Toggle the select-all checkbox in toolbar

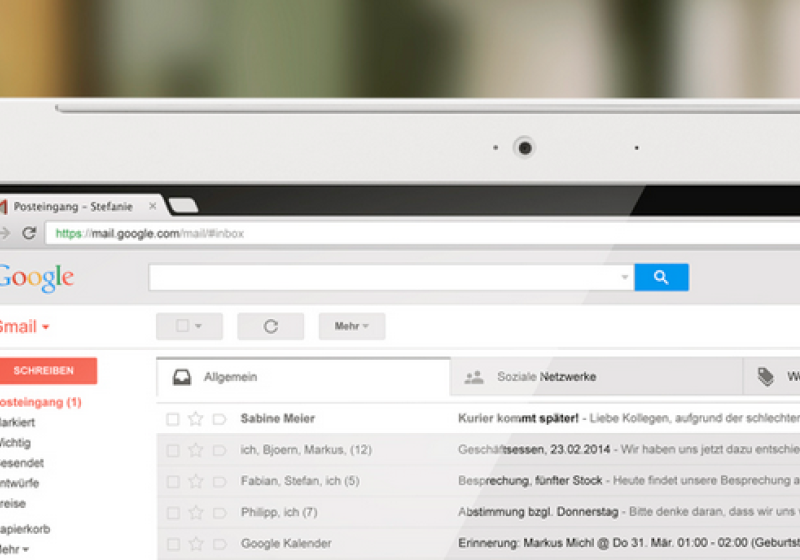[x=182, y=325]
